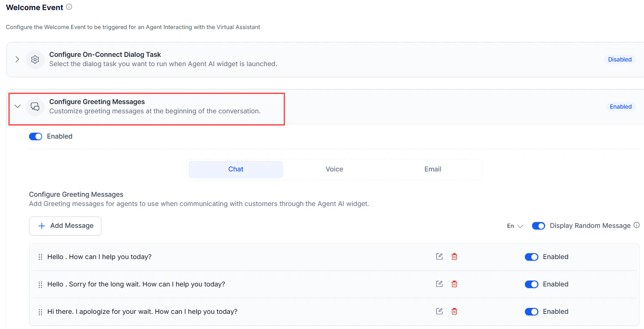Select the Email tab
The image size is (644, 329).
pos(432,169)
